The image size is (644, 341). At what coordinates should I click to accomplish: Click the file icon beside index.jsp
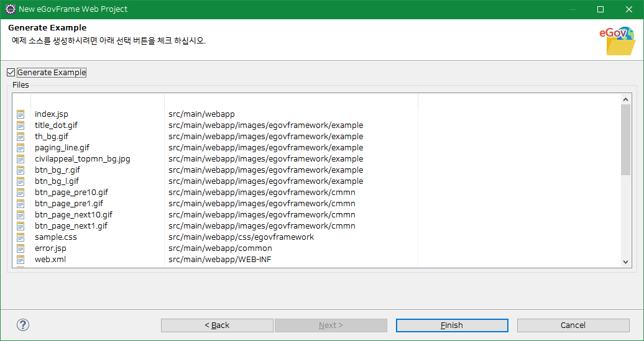pyautogui.click(x=21, y=114)
